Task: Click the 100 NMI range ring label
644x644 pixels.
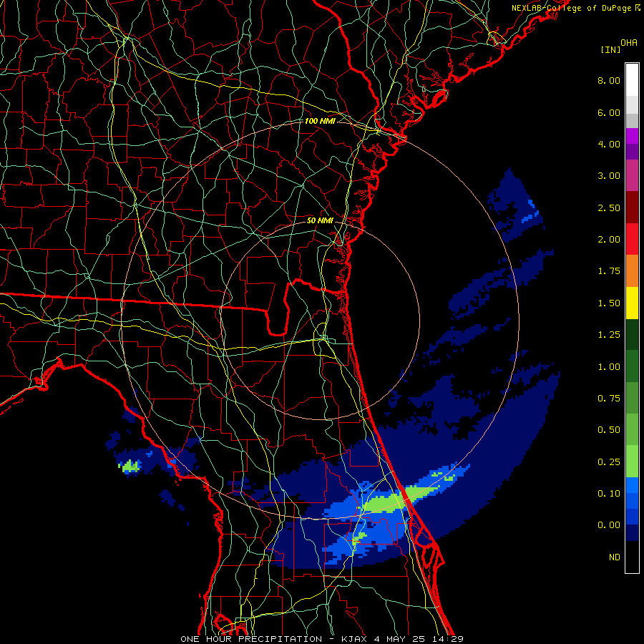Action: pos(320,121)
